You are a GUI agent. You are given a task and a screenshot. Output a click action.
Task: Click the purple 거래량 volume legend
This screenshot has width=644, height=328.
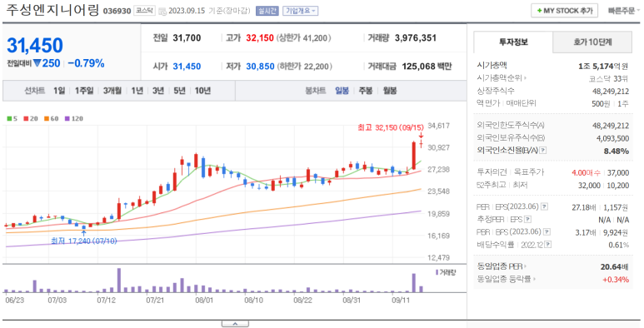click(x=445, y=272)
